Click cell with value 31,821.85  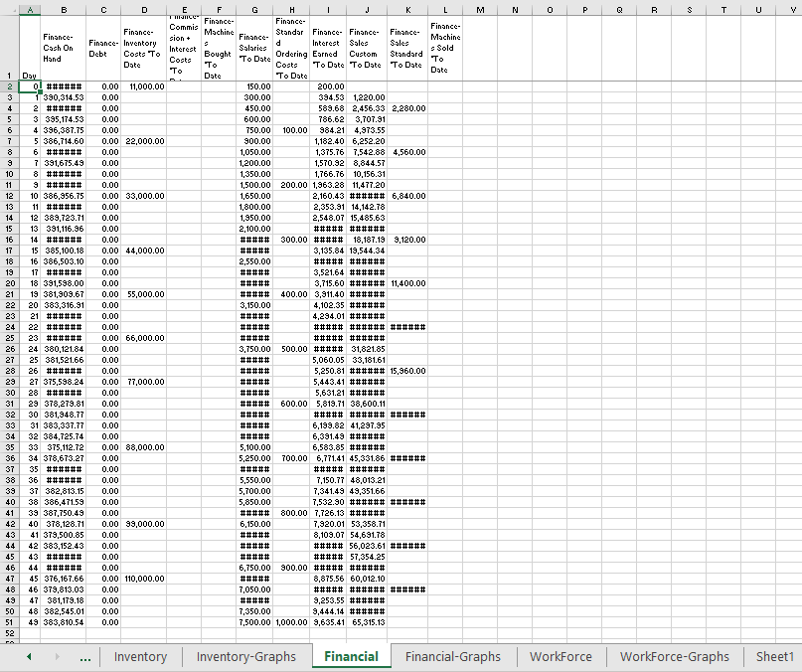pos(367,349)
